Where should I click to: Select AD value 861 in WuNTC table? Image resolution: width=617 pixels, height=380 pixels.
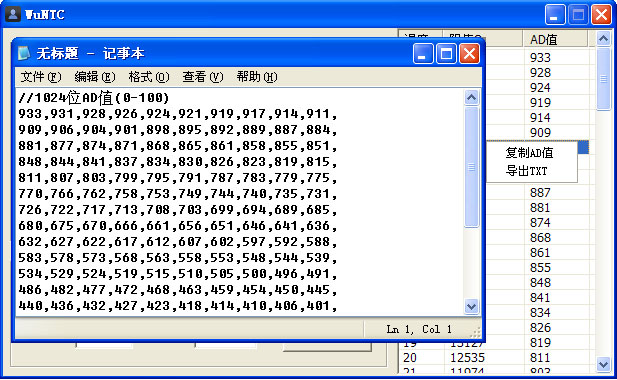pyautogui.click(x=540, y=253)
